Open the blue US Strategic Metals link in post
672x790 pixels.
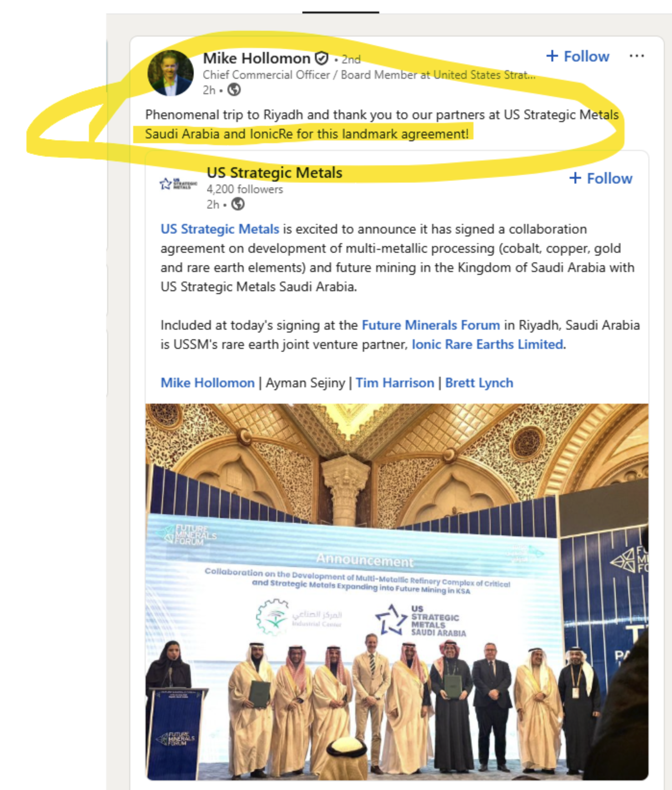(220, 229)
